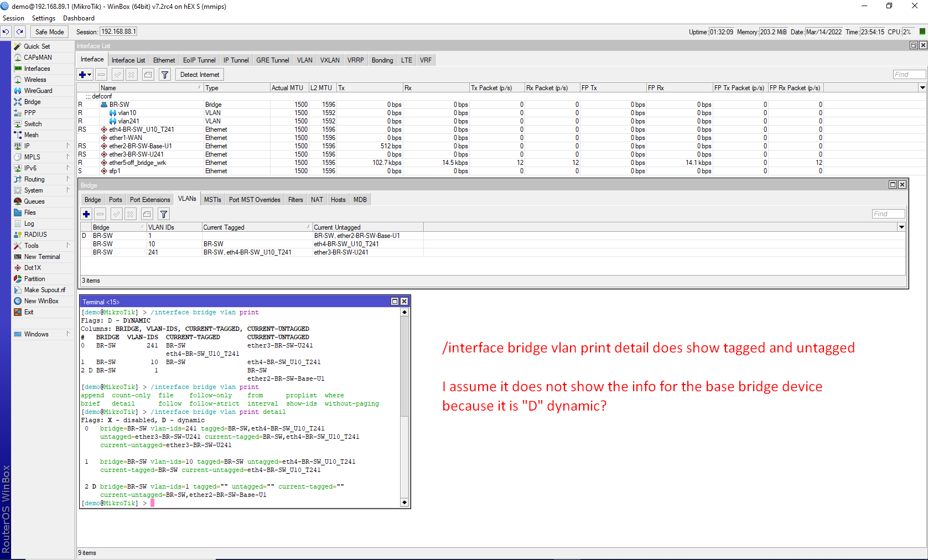Screen dimensions: 928x560
Task: Add a new bridge VLAN with the plus icon
Action: (x=86, y=214)
